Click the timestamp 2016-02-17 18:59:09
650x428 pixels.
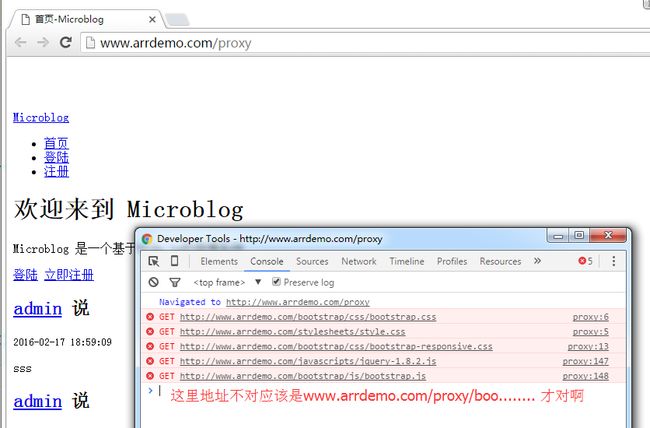pyautogui.click(x=63, y=342)
